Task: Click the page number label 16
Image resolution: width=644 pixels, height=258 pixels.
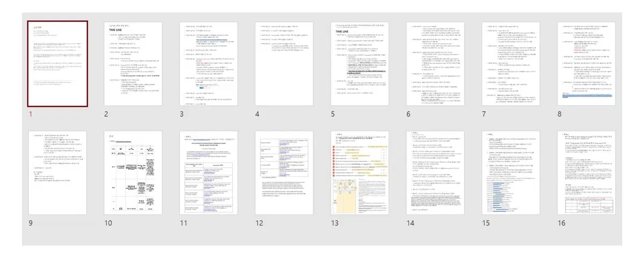Action: (x=562, y=223)
